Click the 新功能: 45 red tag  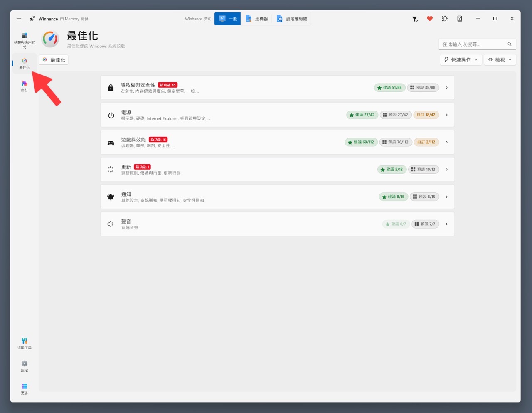point(168,85)
